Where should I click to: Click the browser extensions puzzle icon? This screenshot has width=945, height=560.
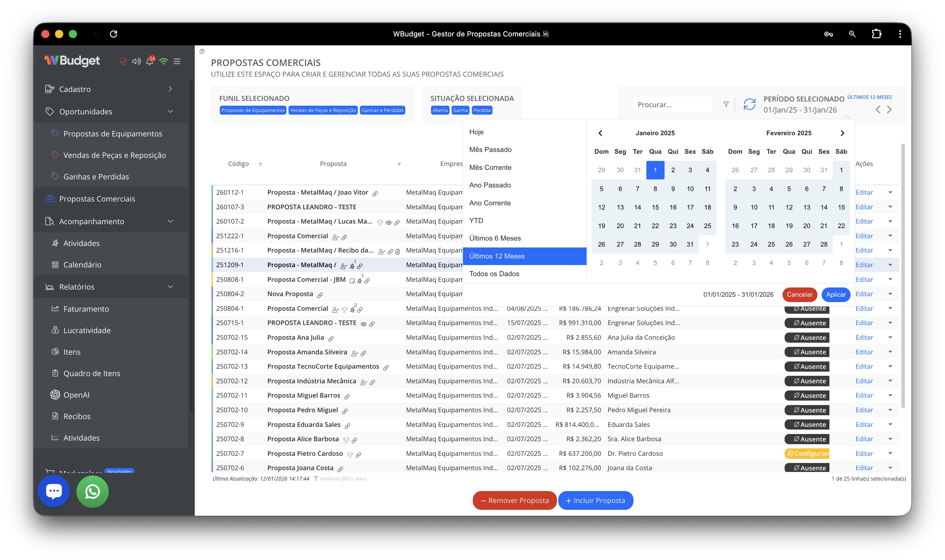(876, 34)
